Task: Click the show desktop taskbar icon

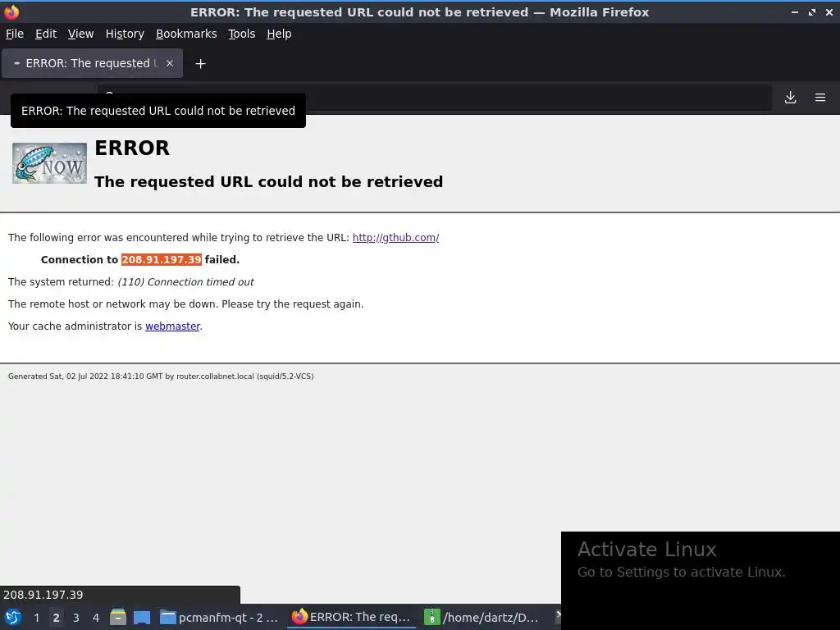Action: click(142, 618)
